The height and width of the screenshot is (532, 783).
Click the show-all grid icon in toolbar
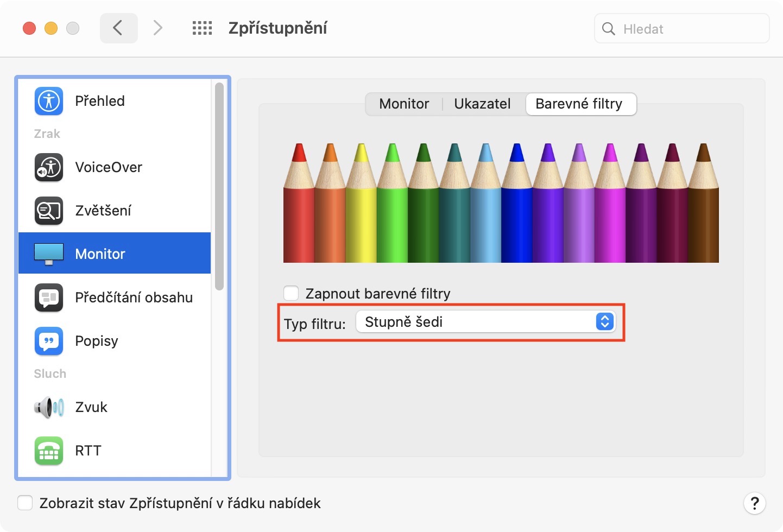[202, 28]
